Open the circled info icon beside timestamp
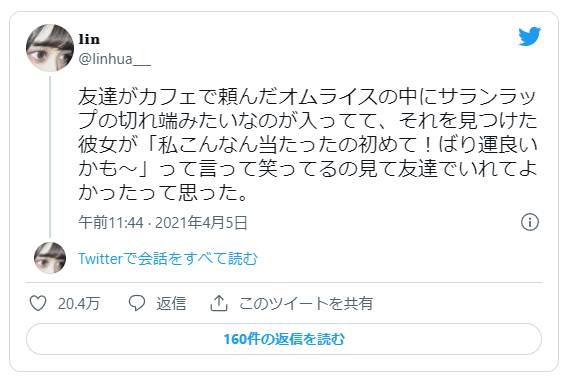 click(x=530, y=222)
